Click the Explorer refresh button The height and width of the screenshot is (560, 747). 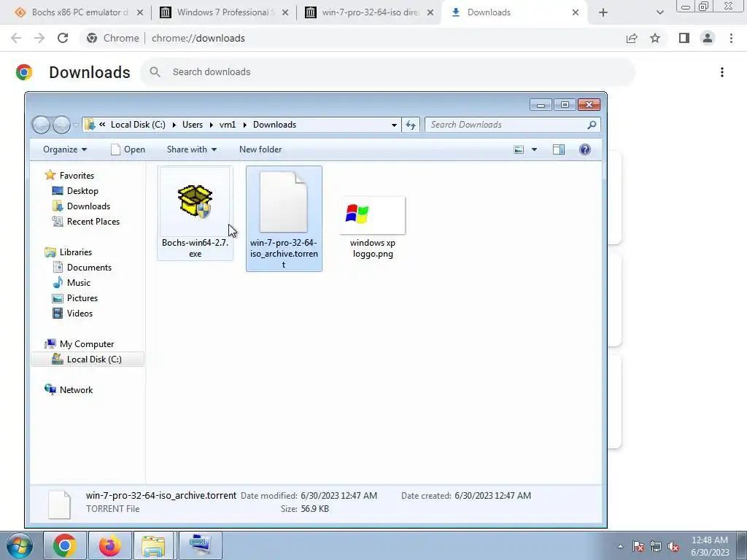(x=410, y=125)
